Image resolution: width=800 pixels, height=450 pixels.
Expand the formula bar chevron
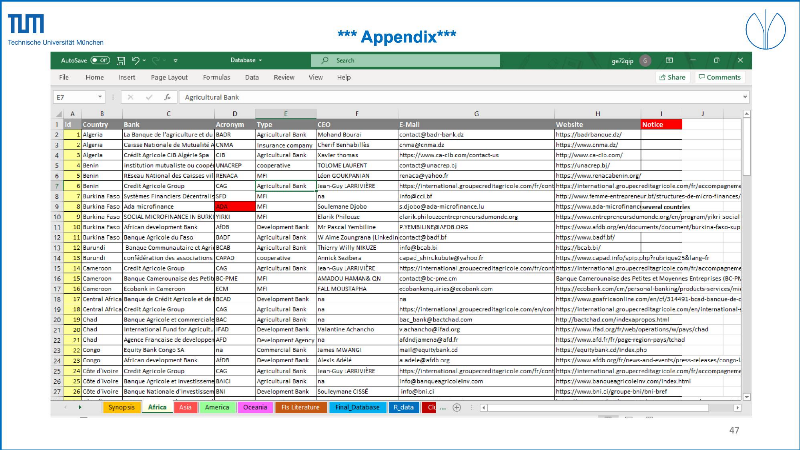pos(745,97)
